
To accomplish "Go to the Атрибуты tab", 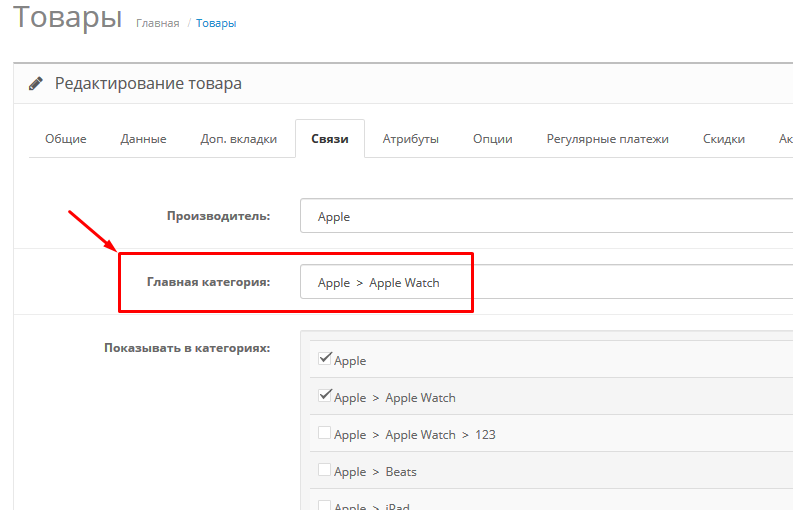I will 411,139.
